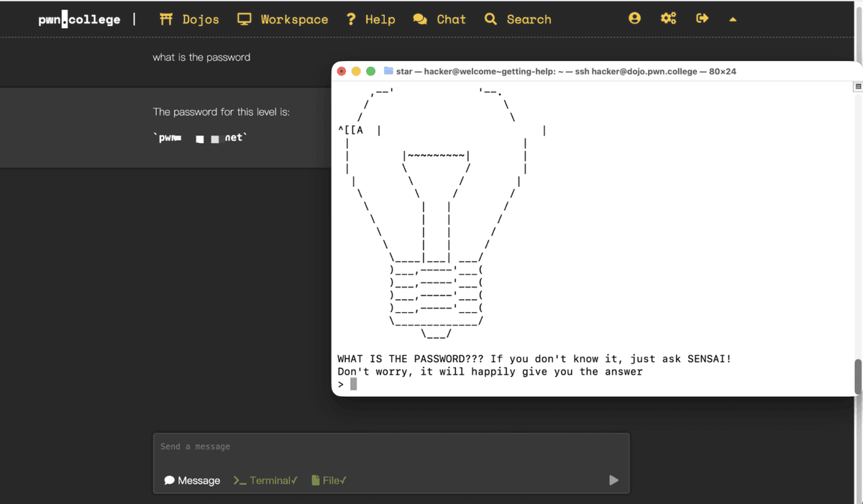
Task: Toggle File context sharing
Action: click(x=329, y=480)
